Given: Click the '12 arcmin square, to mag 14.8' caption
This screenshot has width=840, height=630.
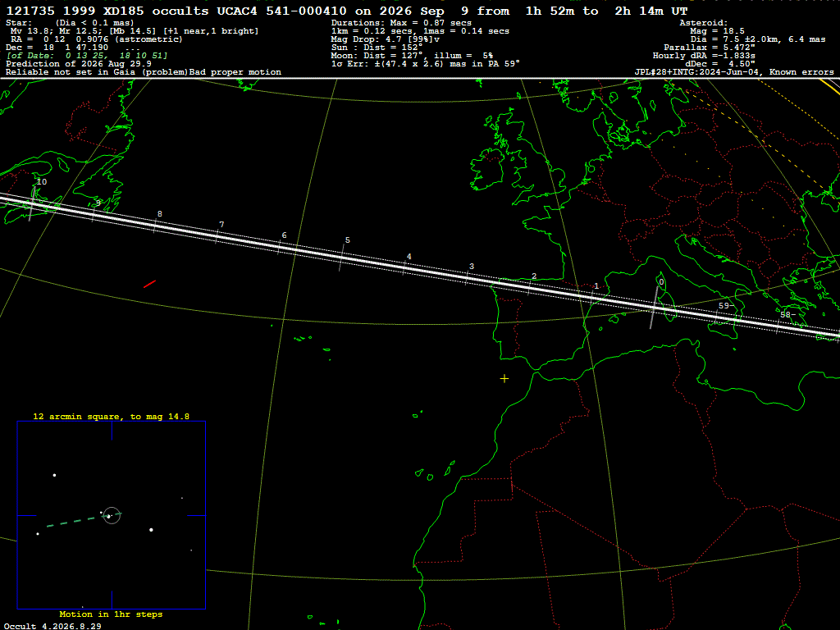Looking at the screenshot, I should (x=111, y=416).
